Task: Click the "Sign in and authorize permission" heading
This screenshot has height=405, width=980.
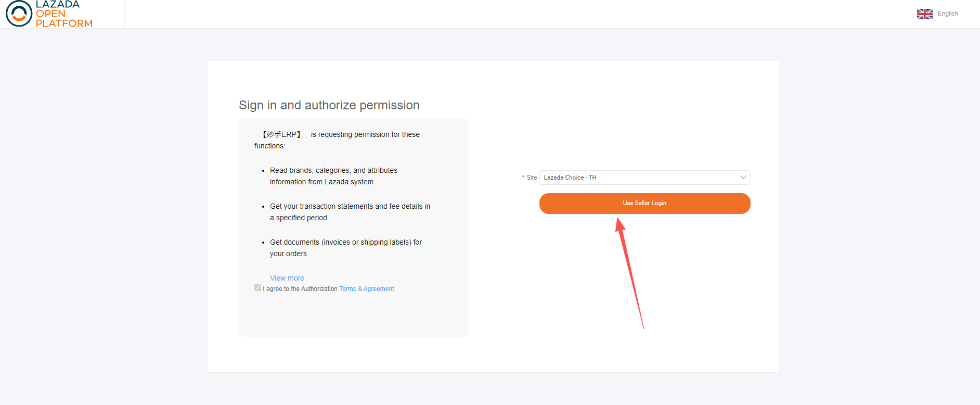Action: (x=329, y=105)
